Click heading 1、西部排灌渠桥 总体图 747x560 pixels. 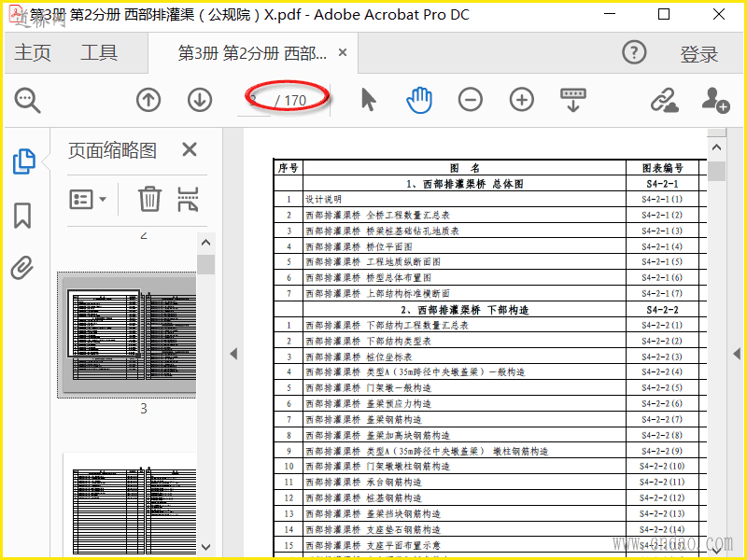tap(464, 184)
